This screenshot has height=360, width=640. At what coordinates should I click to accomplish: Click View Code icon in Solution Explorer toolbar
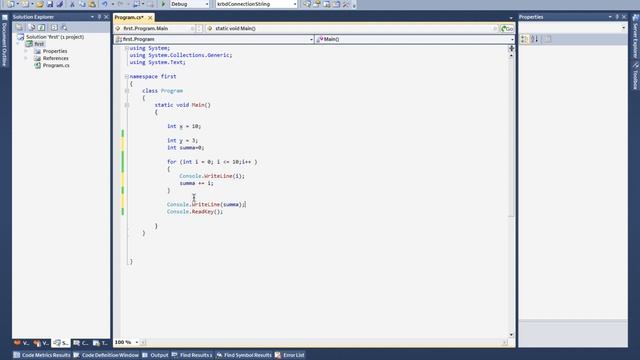coord(54,27)
